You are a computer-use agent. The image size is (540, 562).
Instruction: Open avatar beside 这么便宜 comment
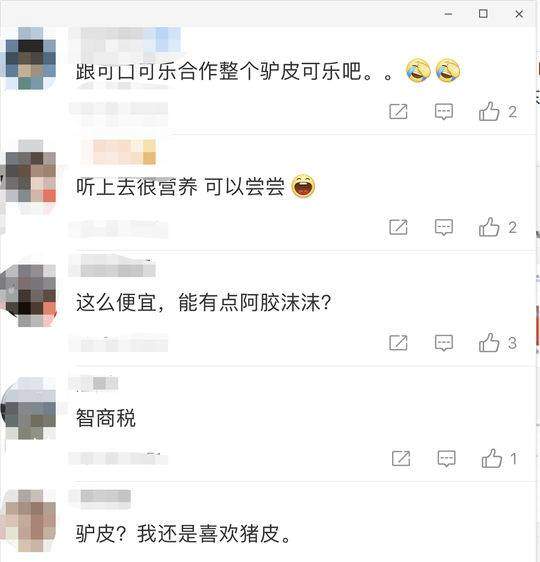(x=30, y=296)
